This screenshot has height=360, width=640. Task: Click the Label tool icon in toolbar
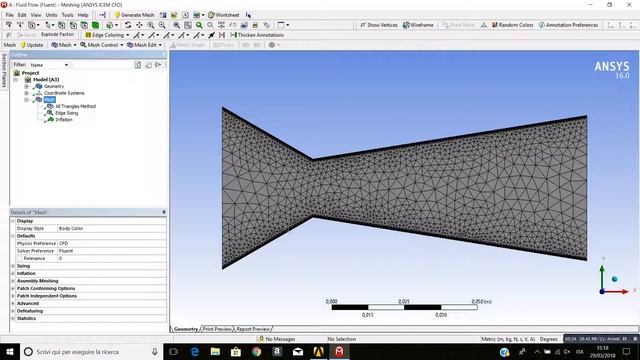click(267, 25)
